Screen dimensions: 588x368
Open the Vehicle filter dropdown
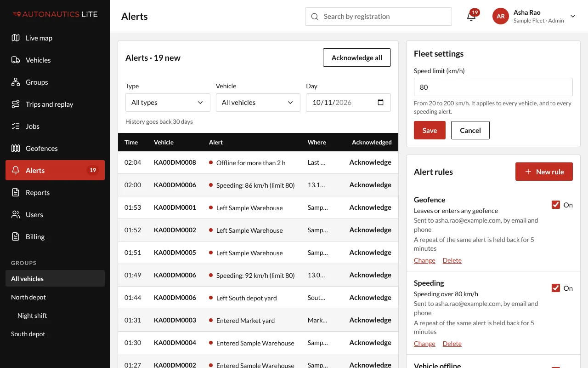click(258, 103)
